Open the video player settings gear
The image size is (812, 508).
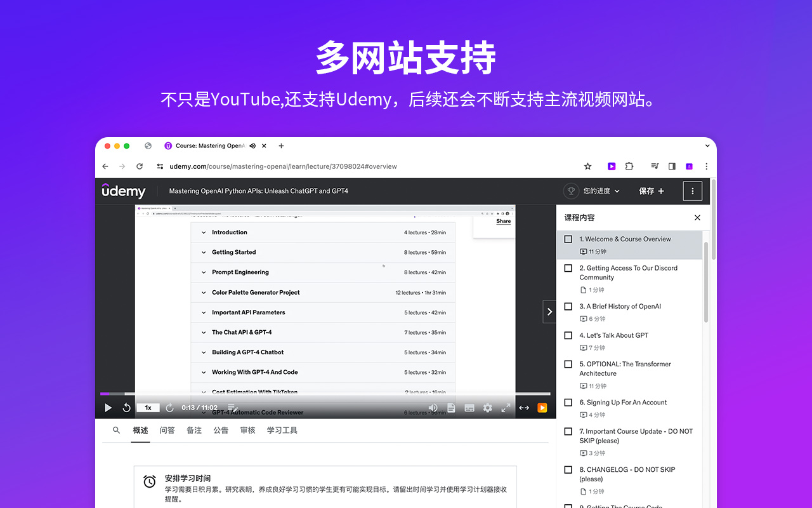[487, 408]
